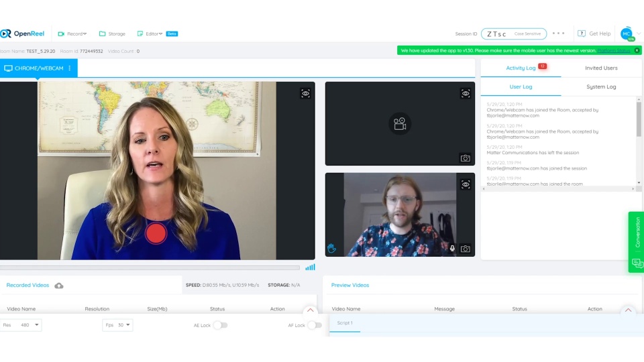Viewport: 644px width, 362px height.
Task: Toggle eye view on empty camera tile
Action: [x=466, y=94]
